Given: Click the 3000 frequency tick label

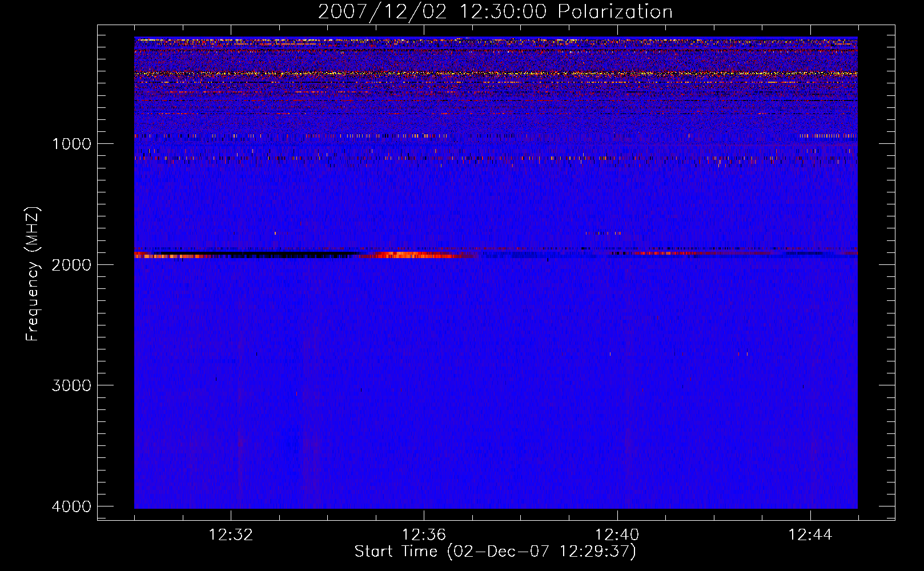Looking at the screenshot, I should (71, 385).
